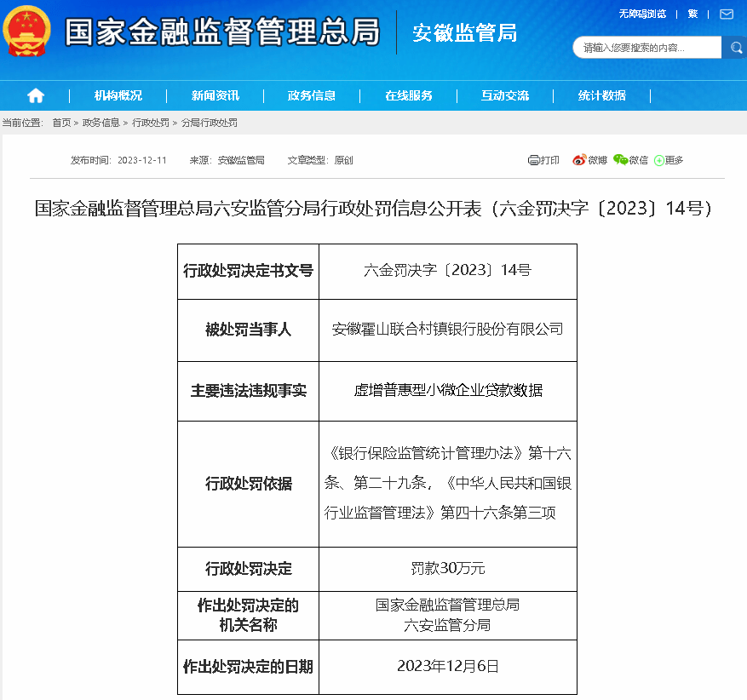Click the 行政处罚 breadcrumb link
This screenshot has height=700, width=747.
click(x=151, y=123)
